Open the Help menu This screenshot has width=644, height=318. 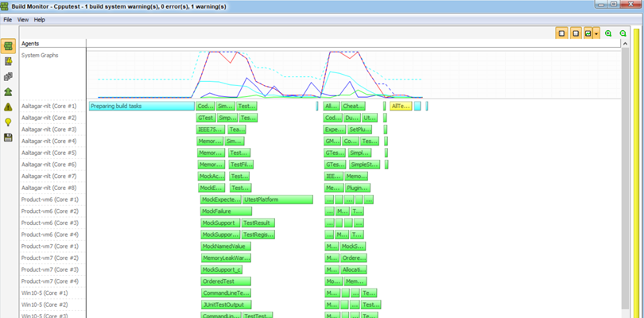[x=40, y=19]
